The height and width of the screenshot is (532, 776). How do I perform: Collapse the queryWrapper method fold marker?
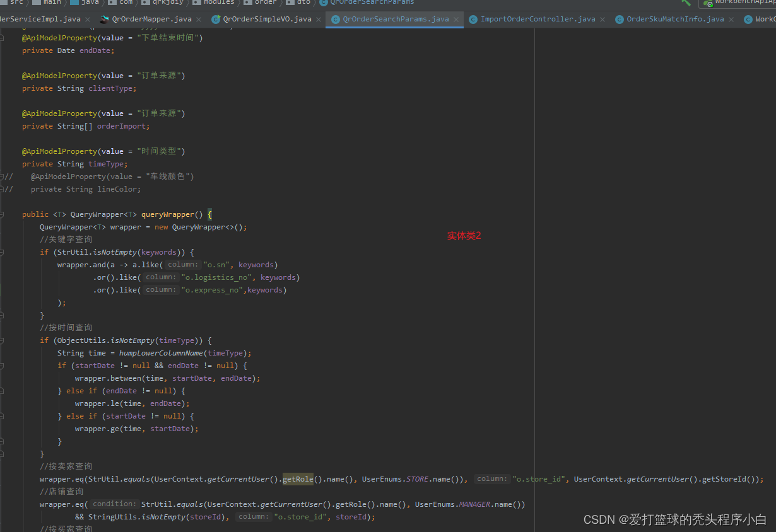pos(3,214)
